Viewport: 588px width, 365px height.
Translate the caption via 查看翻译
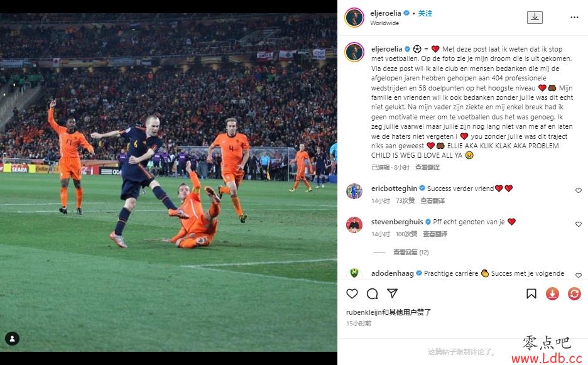[x=427, y=167]
